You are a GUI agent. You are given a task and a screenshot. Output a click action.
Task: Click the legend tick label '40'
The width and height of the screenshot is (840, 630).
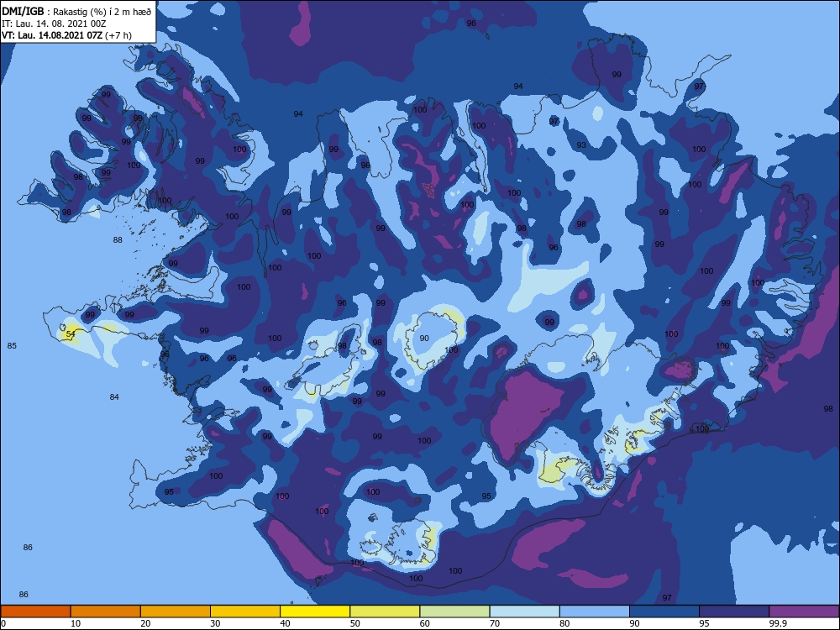tap(286, 623)
